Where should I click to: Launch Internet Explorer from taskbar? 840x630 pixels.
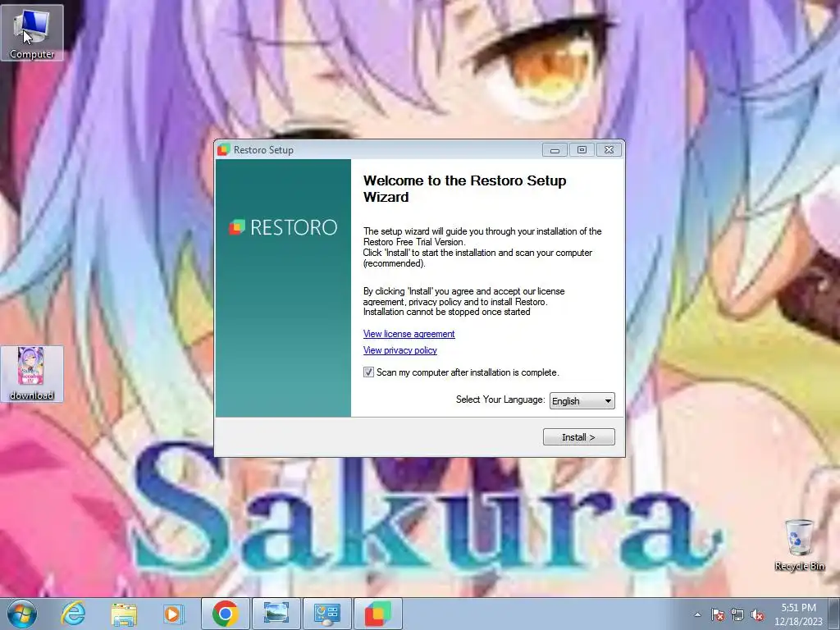(x=73, y=614)
